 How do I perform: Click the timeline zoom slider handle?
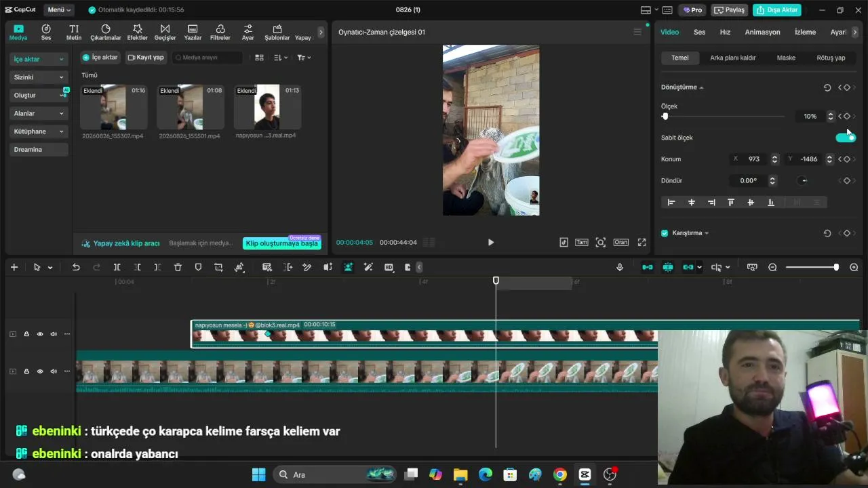[x=836, y=267]
